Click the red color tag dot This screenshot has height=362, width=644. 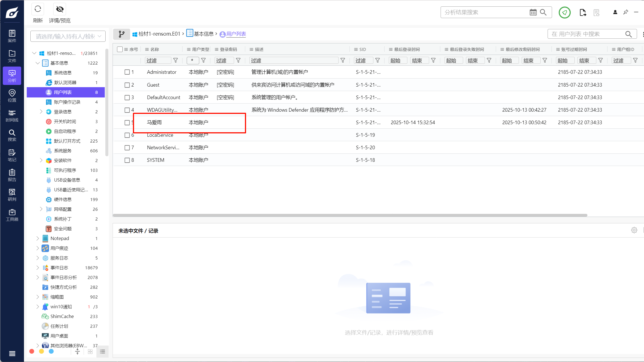pos(32,351)
